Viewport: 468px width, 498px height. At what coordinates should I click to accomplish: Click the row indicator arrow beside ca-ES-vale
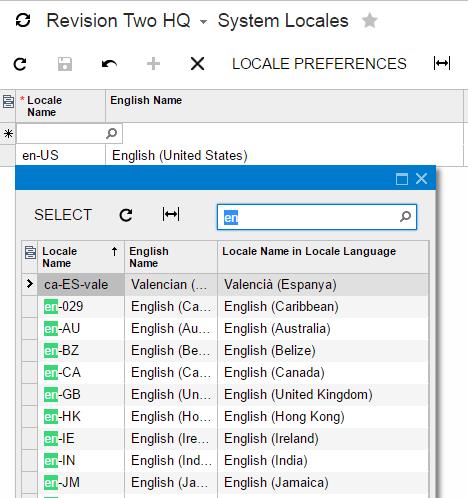(30, 284)
